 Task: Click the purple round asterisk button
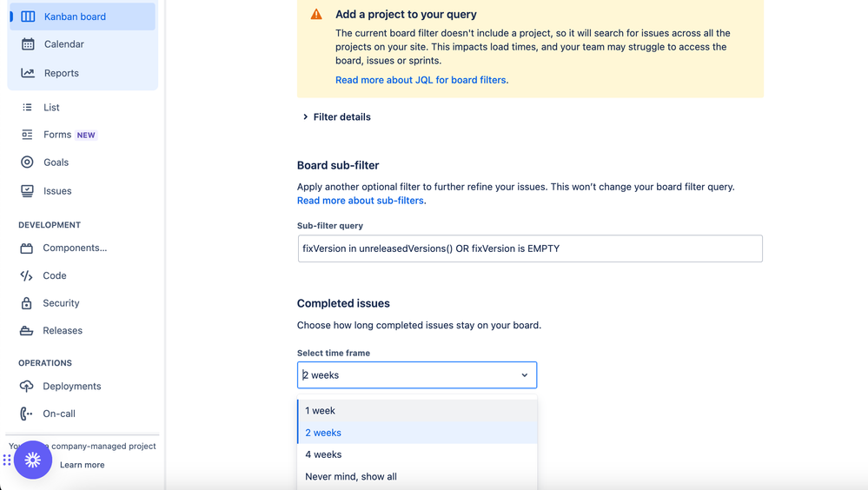click(x=33, y=460)
